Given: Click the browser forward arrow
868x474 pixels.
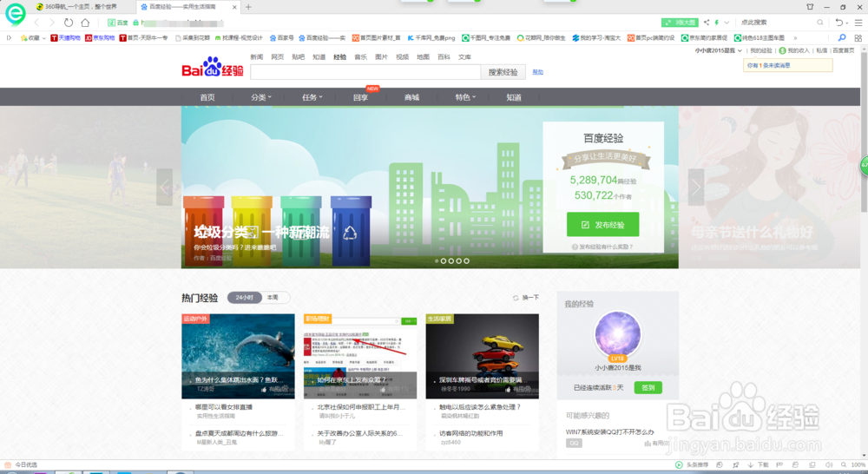Looking at the screenshot, I should [x=52, y=23].
